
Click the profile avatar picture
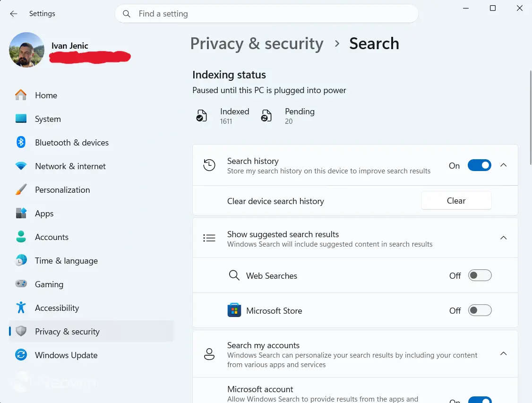(x=26, y=50)
